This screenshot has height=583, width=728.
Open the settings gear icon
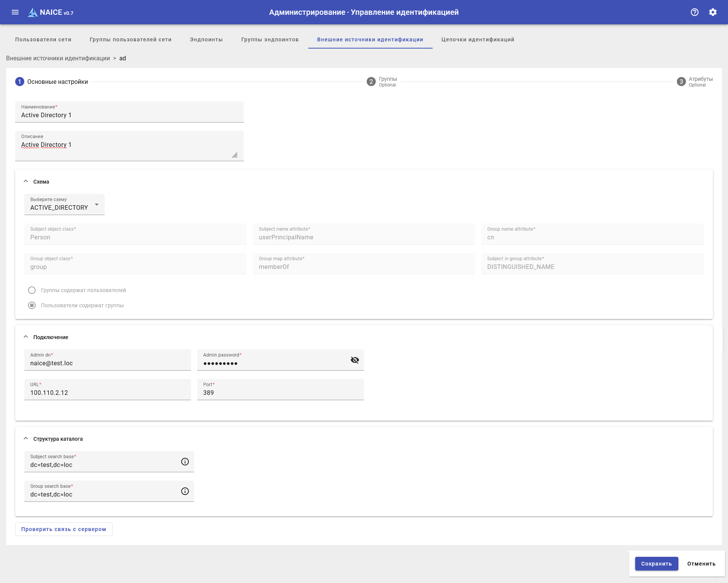713,12
